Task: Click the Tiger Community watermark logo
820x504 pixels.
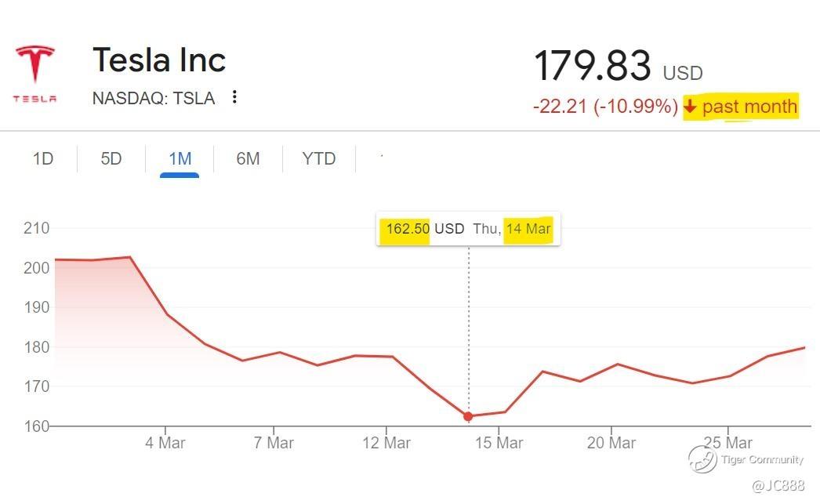Action: [x=702, y=459]
